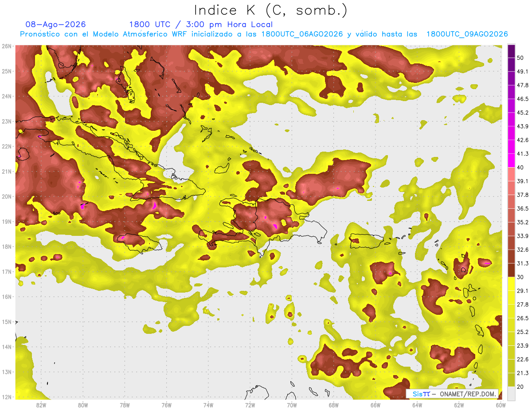532x411 pixels.
Task: Click the time "1800 UTC / 3:00 pm Hora Local"
Action: point(201,24)
